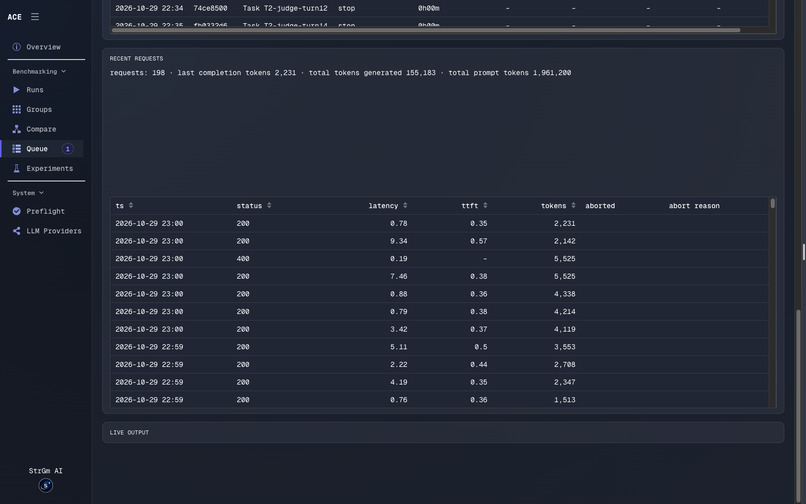Click the Runs play icon
The image size is (806, 504).
(16, 89)
